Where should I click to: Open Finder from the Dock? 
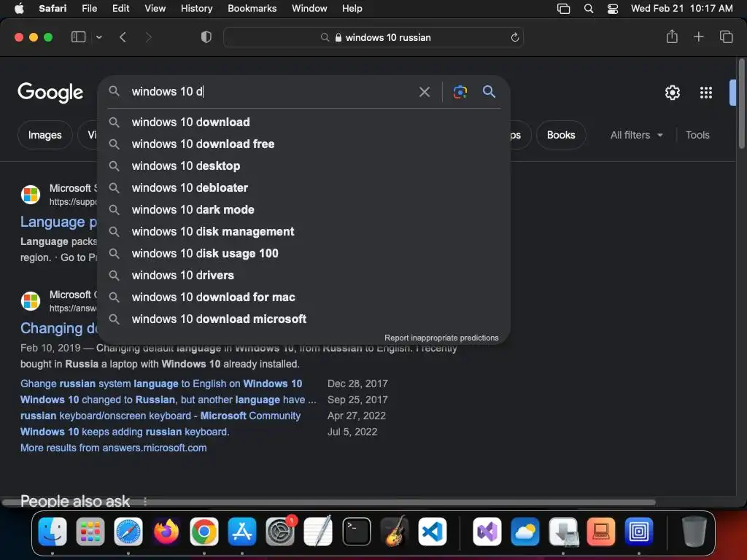coord(53,532)
